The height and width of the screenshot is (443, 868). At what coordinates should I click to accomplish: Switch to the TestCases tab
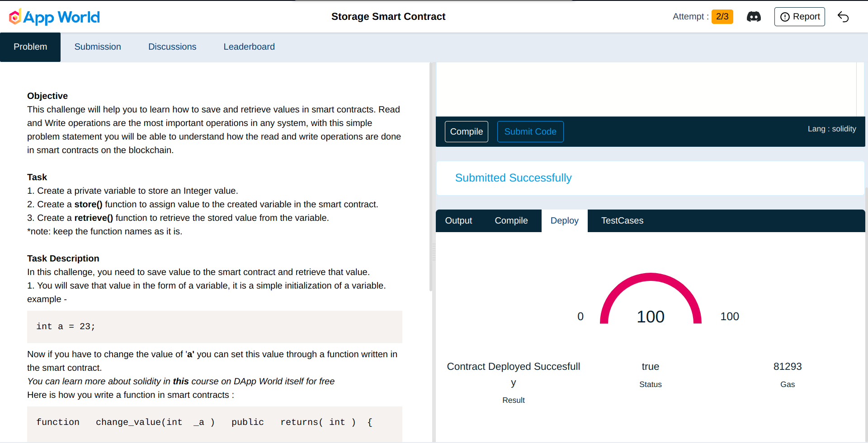coord(622,221)
